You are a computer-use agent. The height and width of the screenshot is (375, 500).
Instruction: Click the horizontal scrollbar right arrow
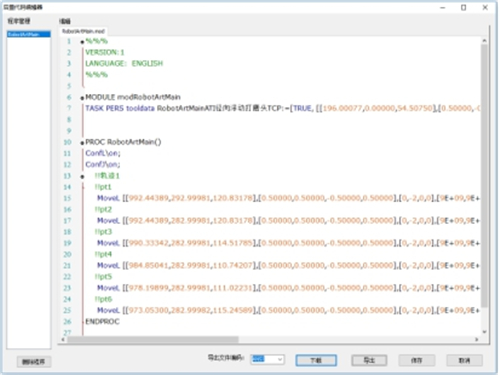point(477,339)
